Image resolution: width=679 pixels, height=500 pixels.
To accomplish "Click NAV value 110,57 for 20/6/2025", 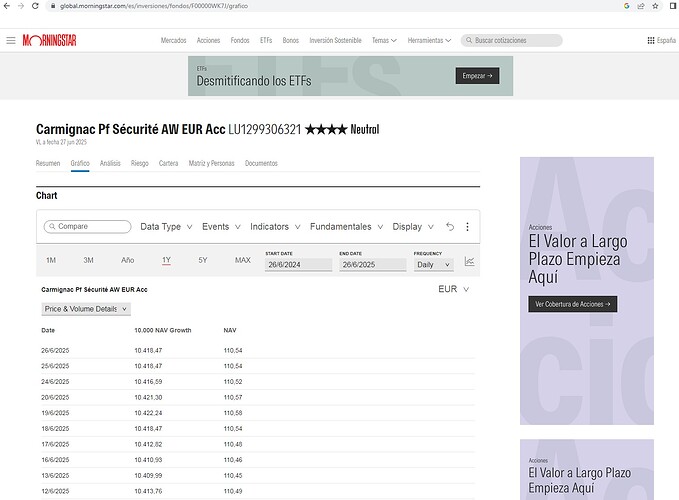I will tap(233, 397).
